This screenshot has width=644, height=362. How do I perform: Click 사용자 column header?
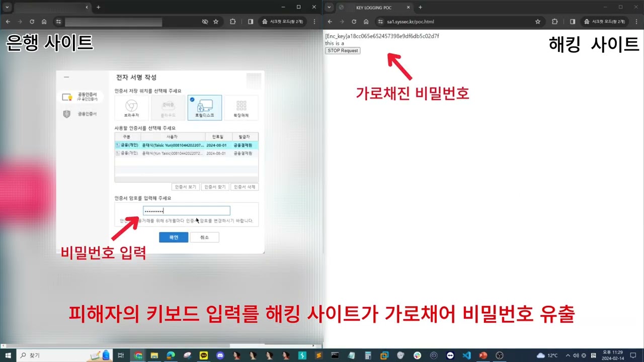coord(173,137)
